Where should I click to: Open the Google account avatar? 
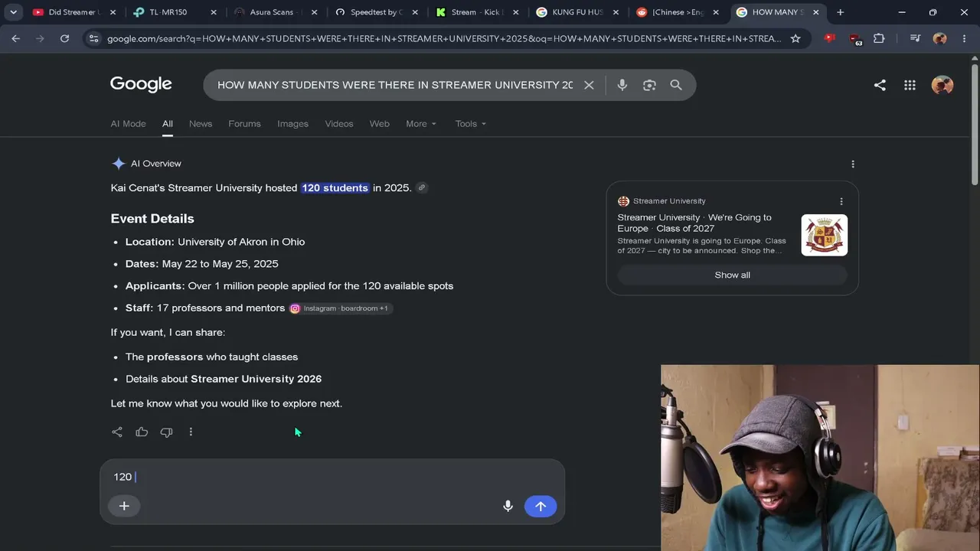point(942,86)
